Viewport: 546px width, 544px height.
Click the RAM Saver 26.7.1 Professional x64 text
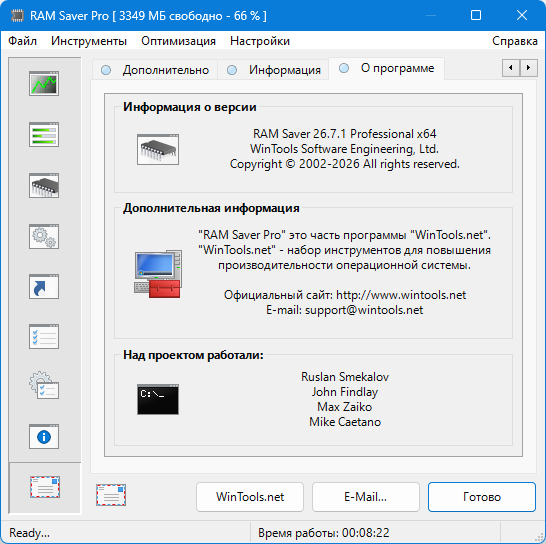click(345, 134)
